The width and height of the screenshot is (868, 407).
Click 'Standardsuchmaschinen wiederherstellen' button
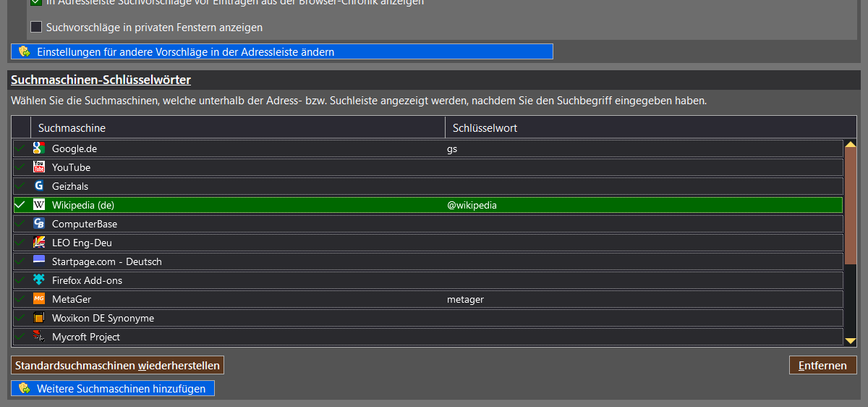117,365
